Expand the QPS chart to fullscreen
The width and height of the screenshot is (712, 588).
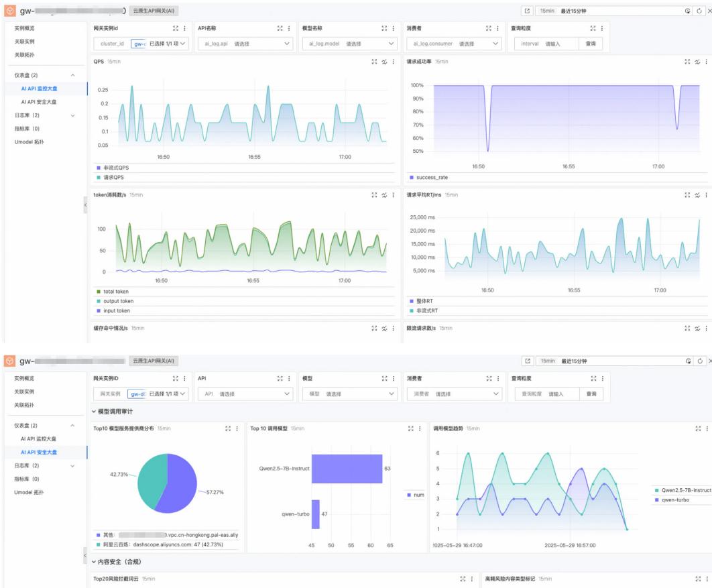pos(374,61)
